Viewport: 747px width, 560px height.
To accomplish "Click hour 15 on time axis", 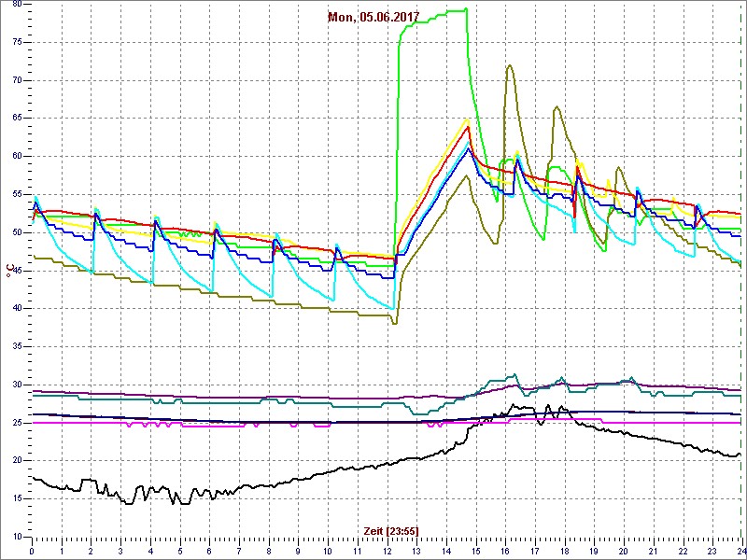I will pos(475,551).
